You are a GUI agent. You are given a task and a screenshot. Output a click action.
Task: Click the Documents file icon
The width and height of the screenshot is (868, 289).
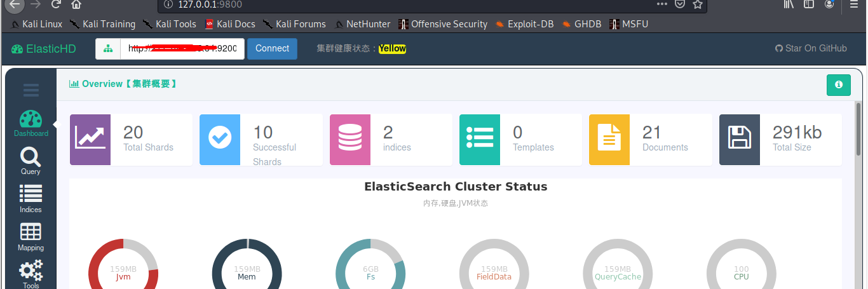[x=609, y=137]
